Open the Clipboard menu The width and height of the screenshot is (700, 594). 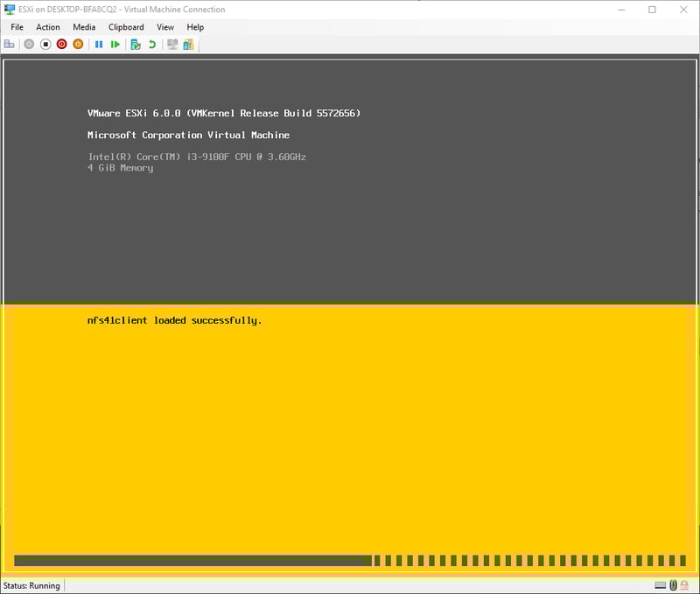click(126, 27)
